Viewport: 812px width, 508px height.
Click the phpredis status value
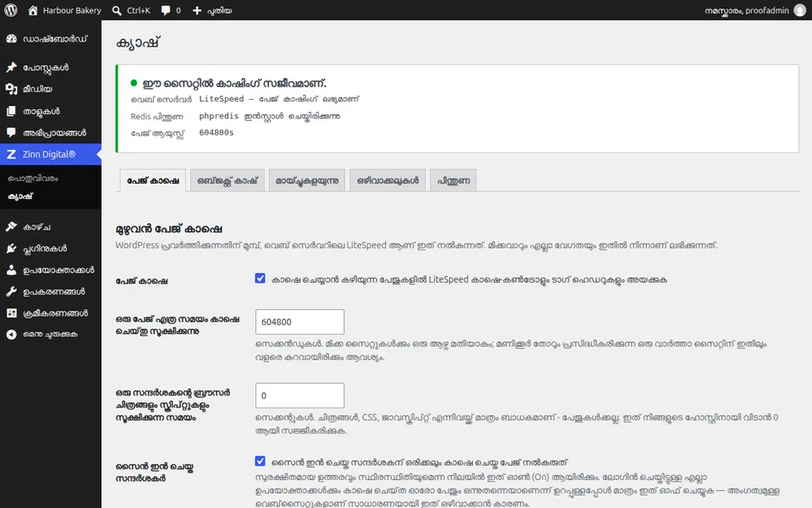coord(270,116)
